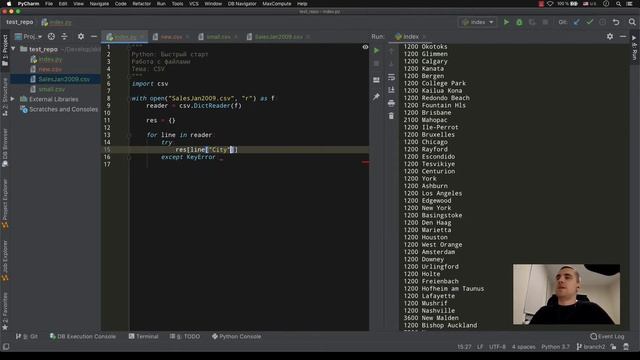Click the Stop icon in top toolbar

(x=545, y=22)
